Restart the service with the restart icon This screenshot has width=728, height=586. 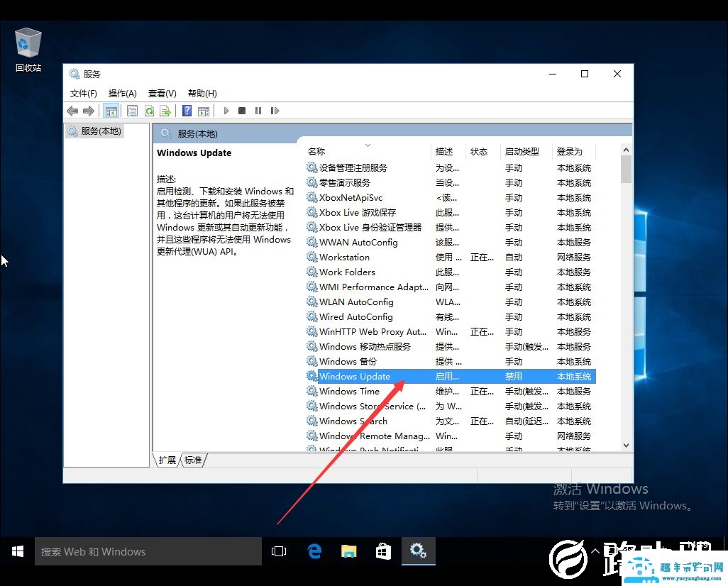point(275,111)
